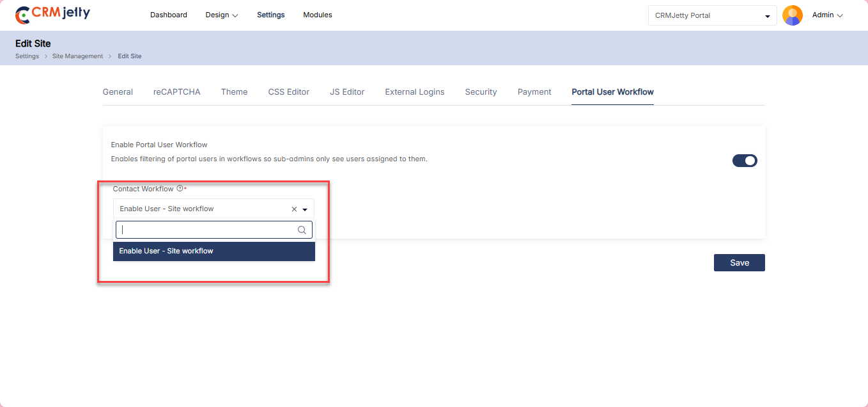
Task: Switch to the CSS Editor tab
Action: (x=288, y=92)
